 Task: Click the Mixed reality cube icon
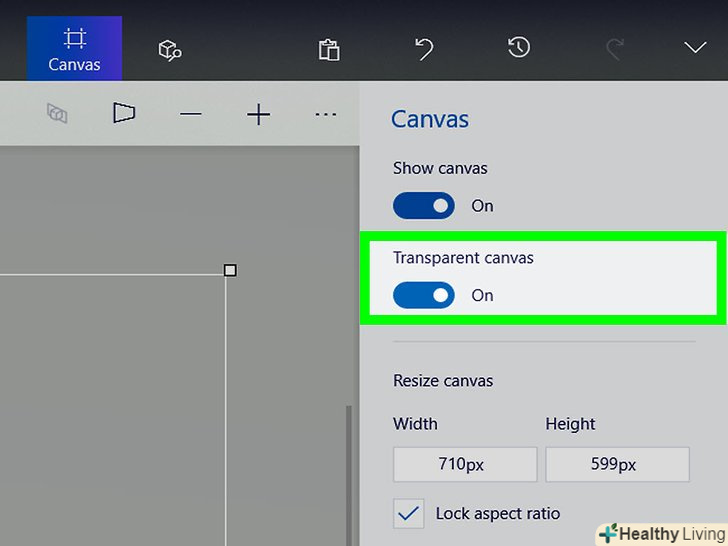click(57, 114)
